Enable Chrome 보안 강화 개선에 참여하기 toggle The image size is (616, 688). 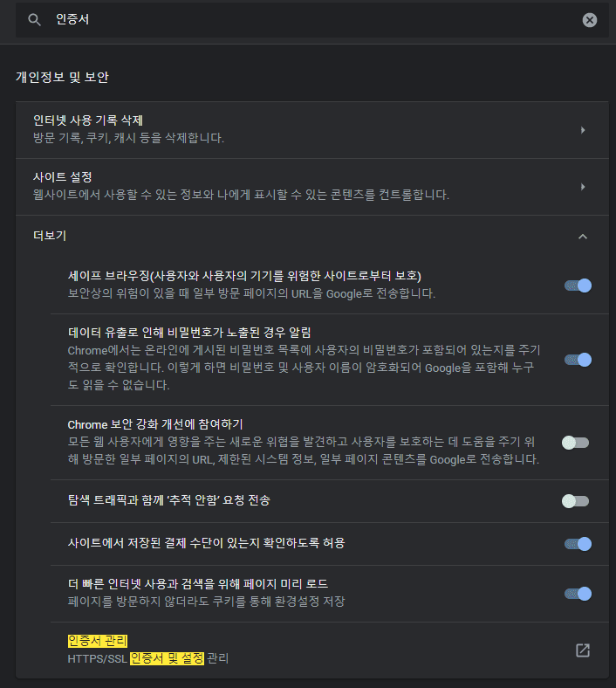click(x=576, y=443)
